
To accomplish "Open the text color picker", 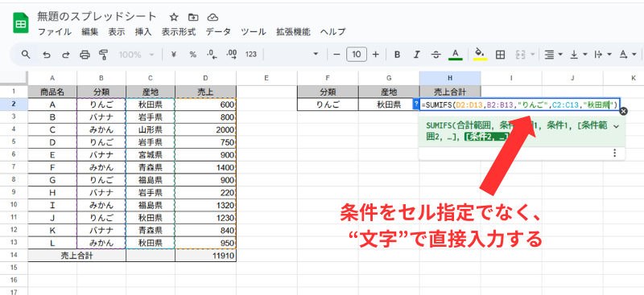I will pyautogui.click(x=455, y=54).
